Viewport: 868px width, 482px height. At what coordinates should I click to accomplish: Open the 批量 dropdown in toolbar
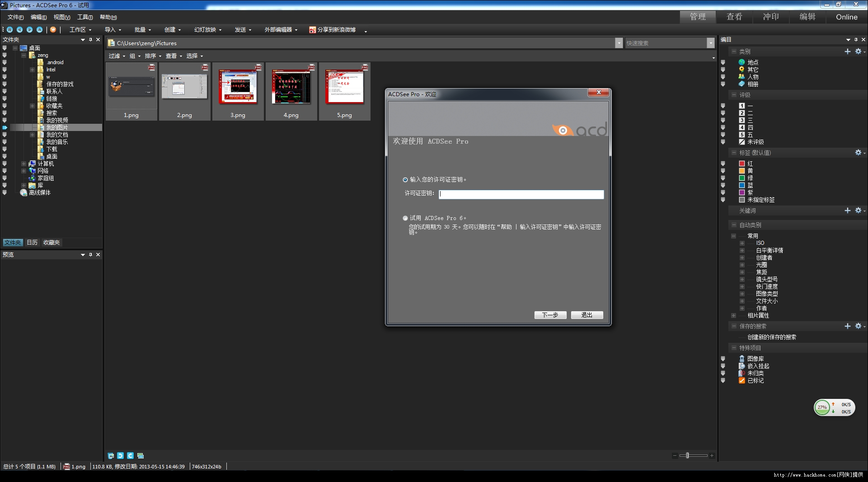tap(143, 30)
